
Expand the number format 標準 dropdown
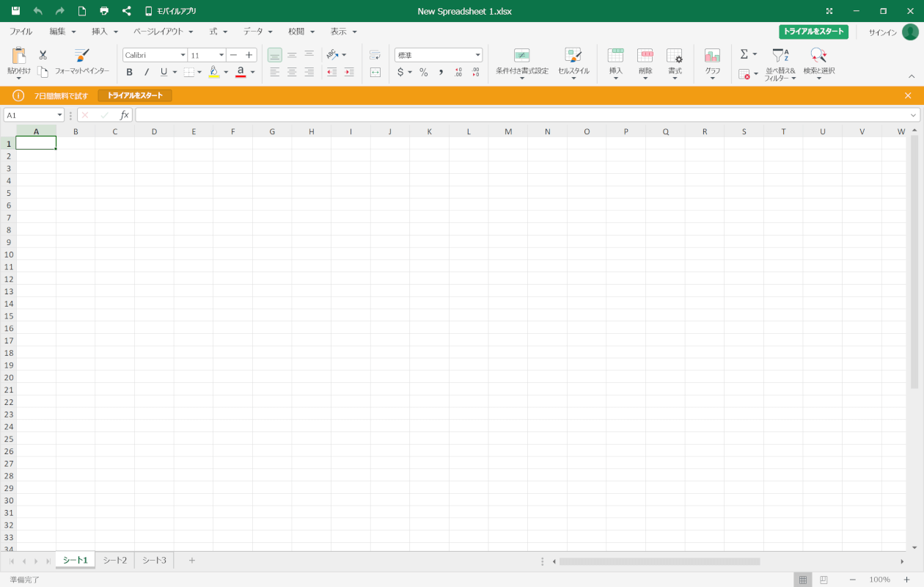tap(477, 55)
